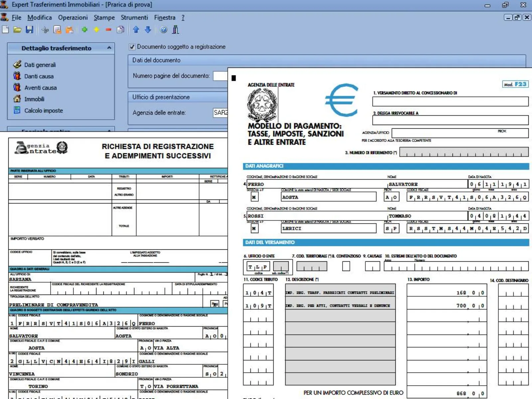Collapse the Dettaglio trasferimento panel
The image size is (532, 399).
pos(109,48)
